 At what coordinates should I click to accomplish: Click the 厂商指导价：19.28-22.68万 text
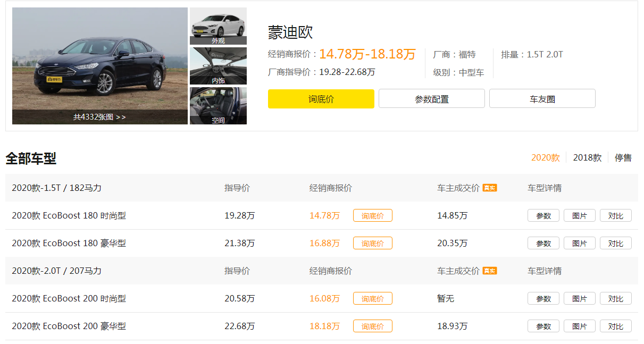tap(322, 72)
